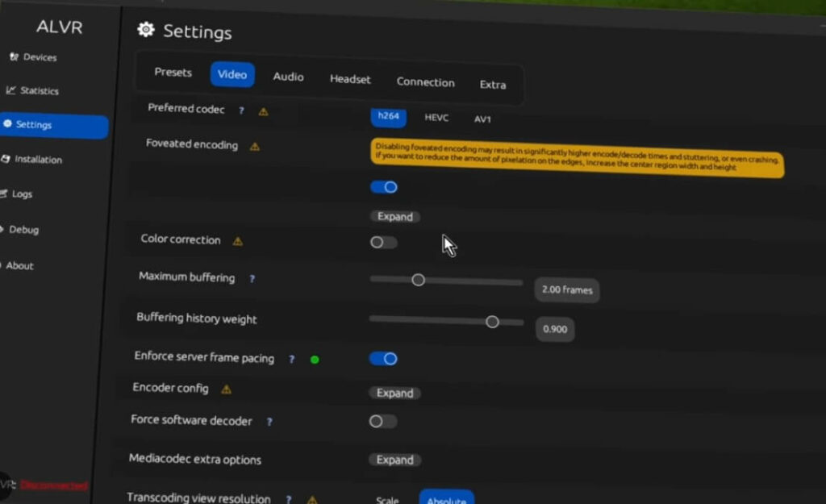Turn on Force software decoder toggle
This screenshot has height=504, width=826.
pos(382,421)
